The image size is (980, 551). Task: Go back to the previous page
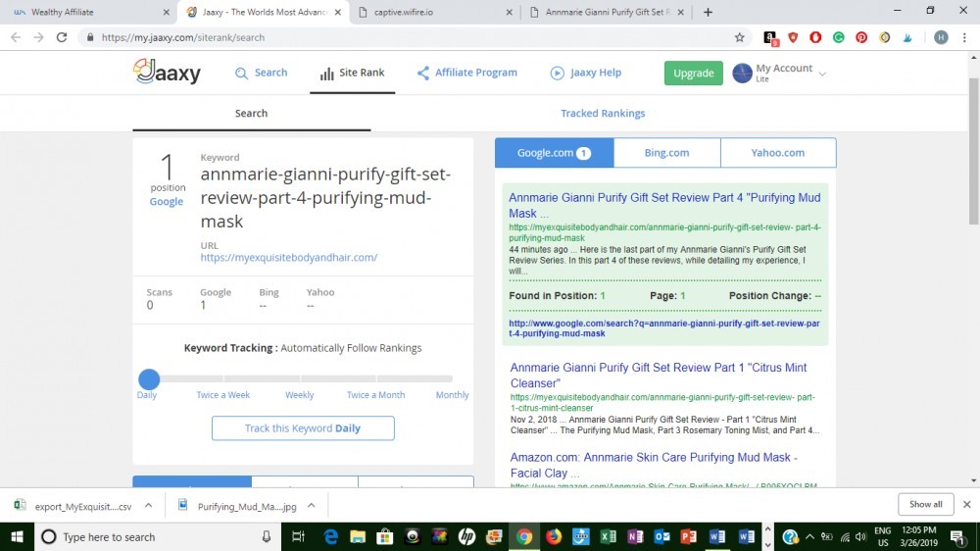pos(17,37)
